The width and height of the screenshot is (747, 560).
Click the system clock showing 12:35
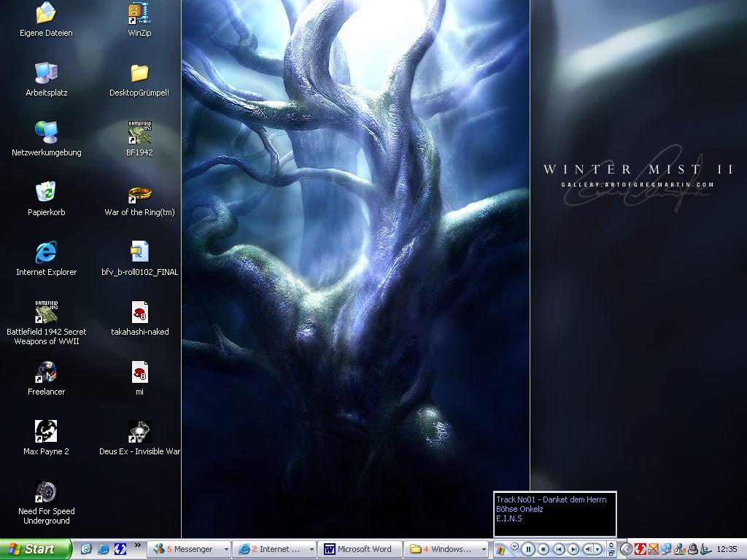(x=727, y=549)
